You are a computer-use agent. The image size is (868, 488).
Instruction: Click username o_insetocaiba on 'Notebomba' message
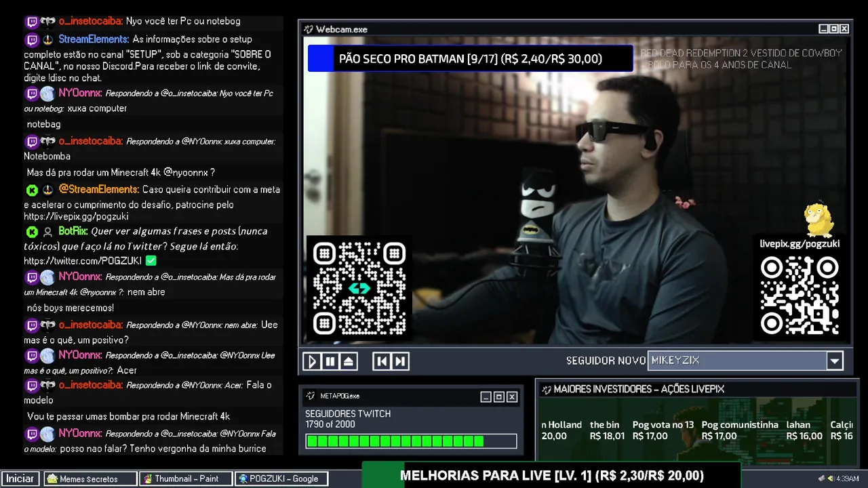click(x=90, y=141)
